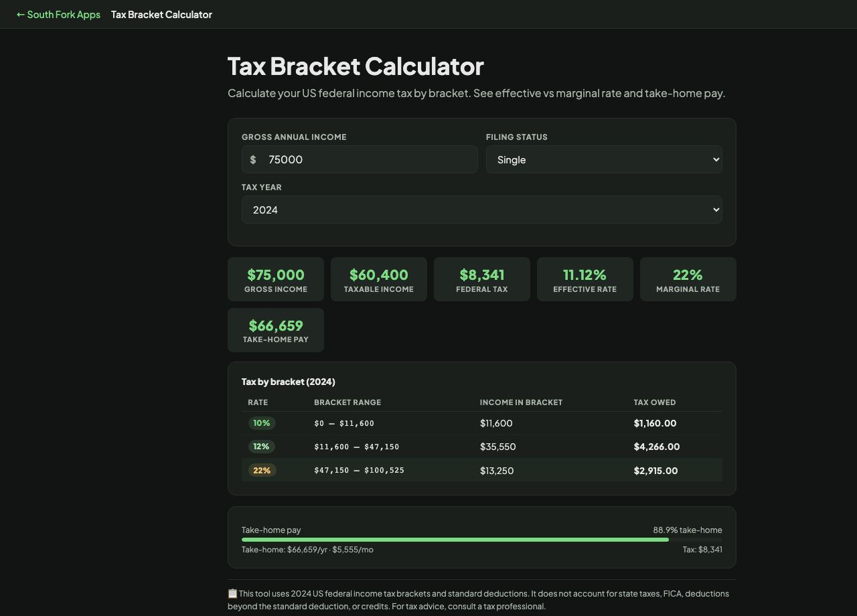Click the "$11,600 — $47,150" bracket range
Image resolution: width=857 pixels, height=616 pixels.
(357, 447)
